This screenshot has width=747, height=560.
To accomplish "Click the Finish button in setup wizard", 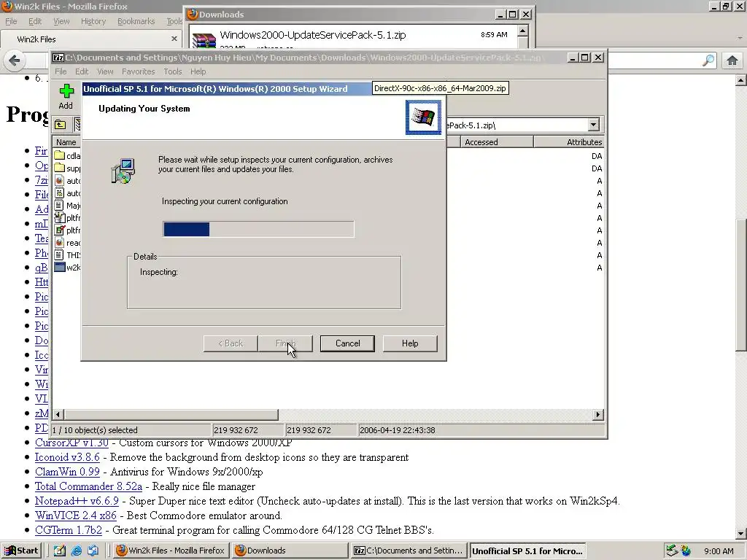I will click(285, 343).
